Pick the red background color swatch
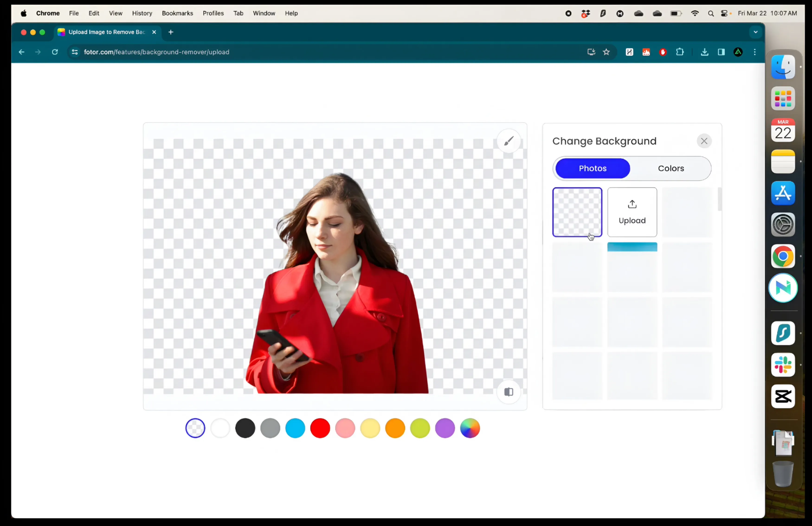 point(320,428)
